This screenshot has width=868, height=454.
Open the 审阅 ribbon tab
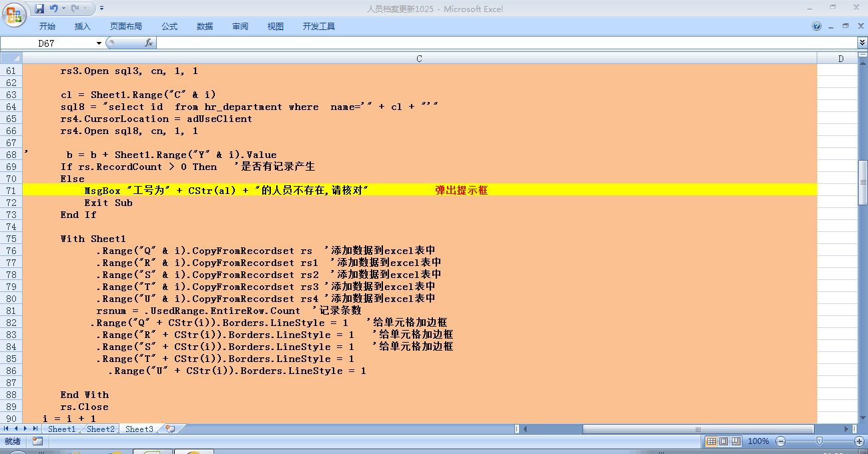240,27
